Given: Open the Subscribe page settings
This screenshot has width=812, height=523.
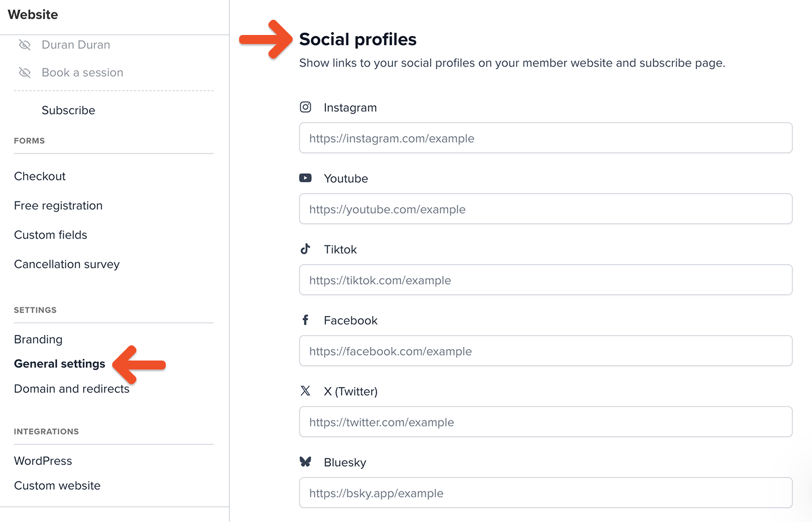Looking at the screenshot, I should 68,110.
